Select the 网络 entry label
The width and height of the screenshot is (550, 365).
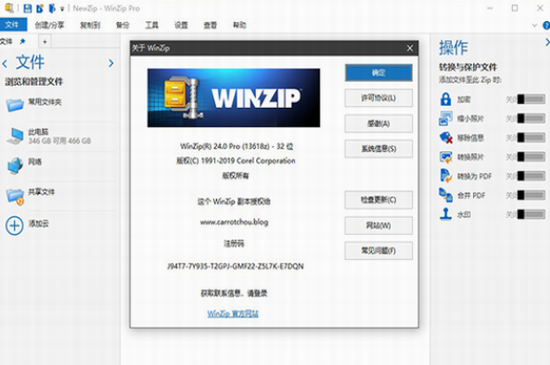[x=35, y=162]
